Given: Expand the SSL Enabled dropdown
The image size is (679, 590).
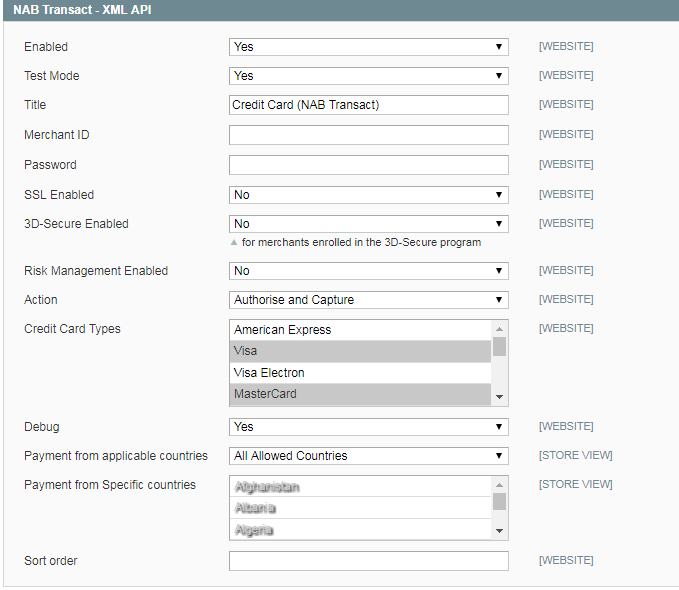Looking at the screenshot, I should [368, 195].
